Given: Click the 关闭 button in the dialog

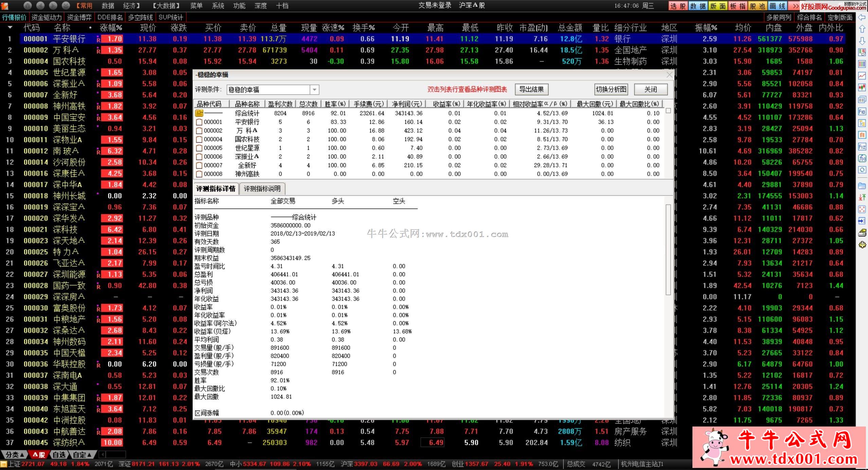Looking at the screenshot, I should coord(651,89).
